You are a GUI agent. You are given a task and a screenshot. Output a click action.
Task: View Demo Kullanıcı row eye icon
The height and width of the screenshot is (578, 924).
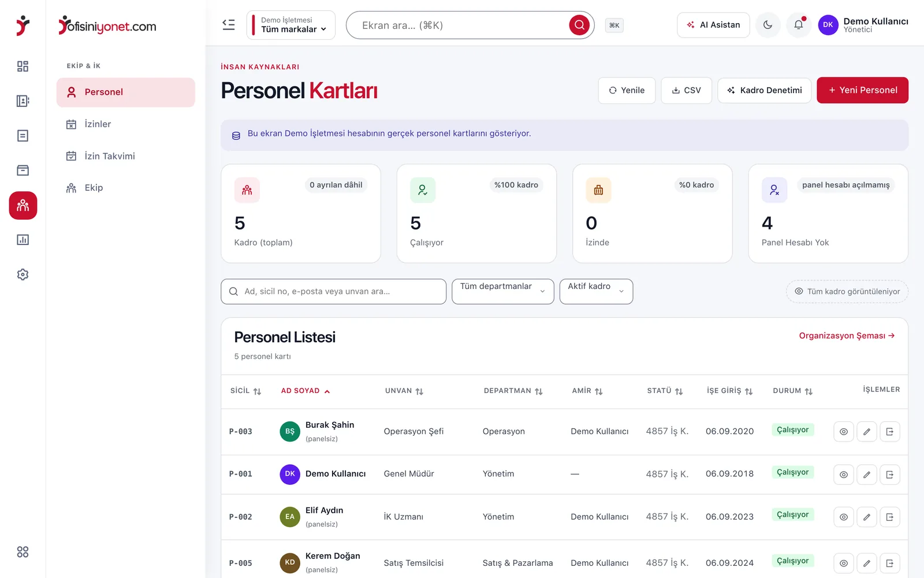844,475
